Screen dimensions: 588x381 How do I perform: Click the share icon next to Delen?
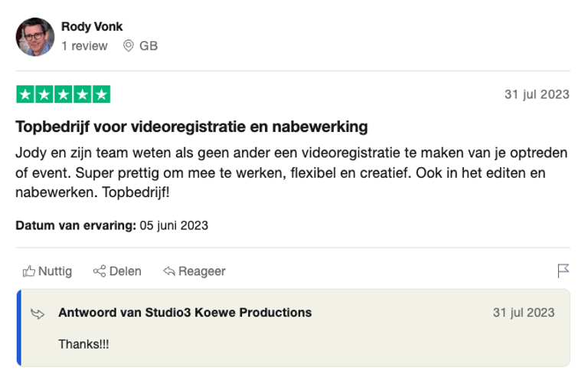(x=99, y=271)
